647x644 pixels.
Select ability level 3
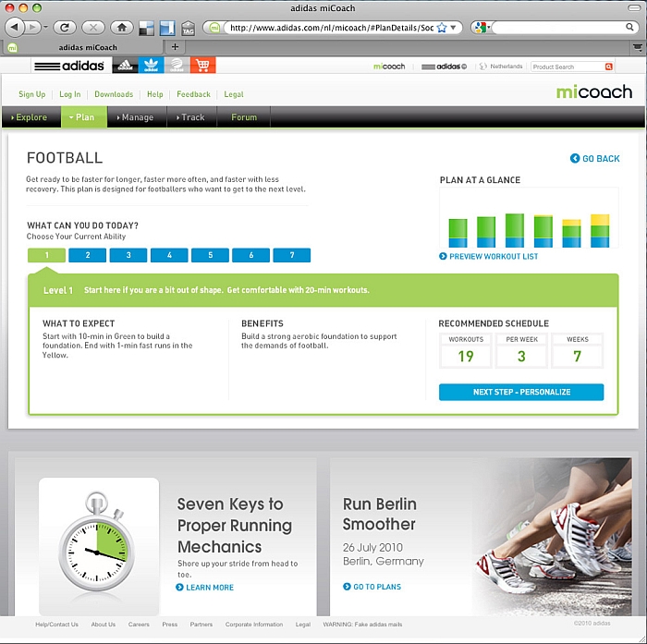click(x=128, y=255)
